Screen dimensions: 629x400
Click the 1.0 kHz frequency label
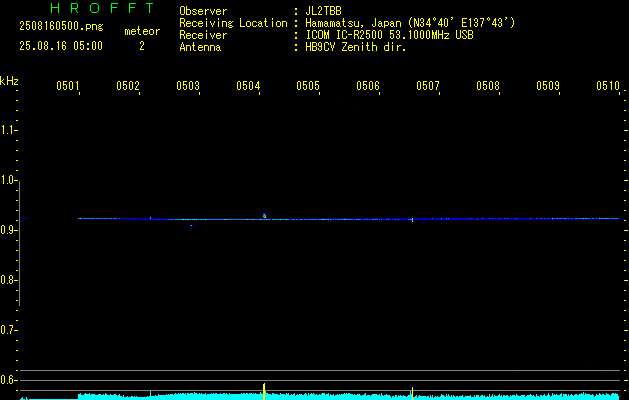click(x=8, y=180)
